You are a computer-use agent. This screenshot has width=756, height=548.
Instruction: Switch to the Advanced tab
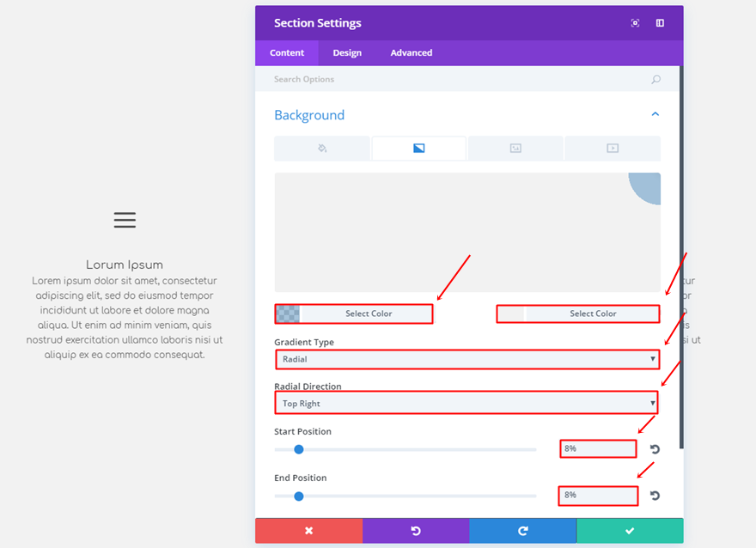412,52
